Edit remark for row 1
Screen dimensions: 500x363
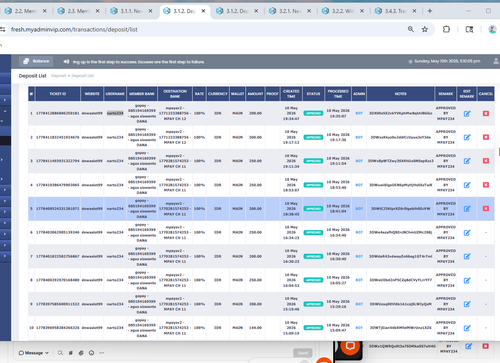467,114
